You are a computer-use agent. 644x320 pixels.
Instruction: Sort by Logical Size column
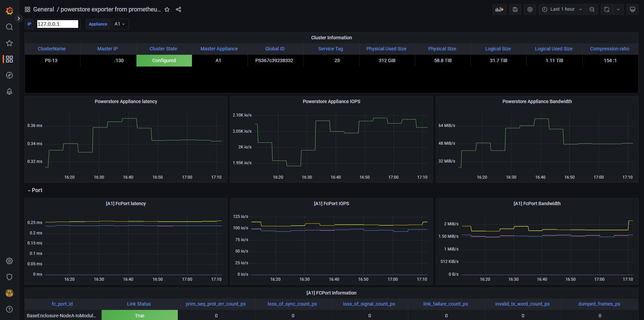point(498,49)
